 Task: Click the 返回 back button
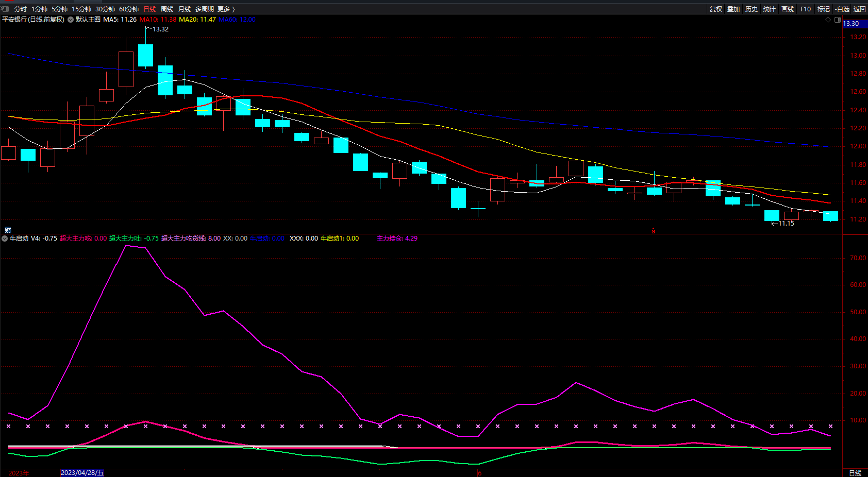[859, 9]
